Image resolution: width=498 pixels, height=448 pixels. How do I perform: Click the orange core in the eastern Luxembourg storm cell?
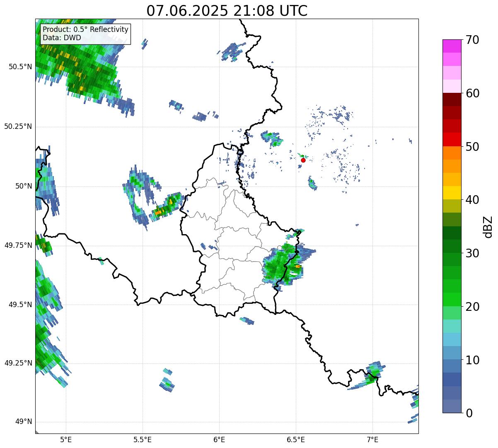pos(297,266)
